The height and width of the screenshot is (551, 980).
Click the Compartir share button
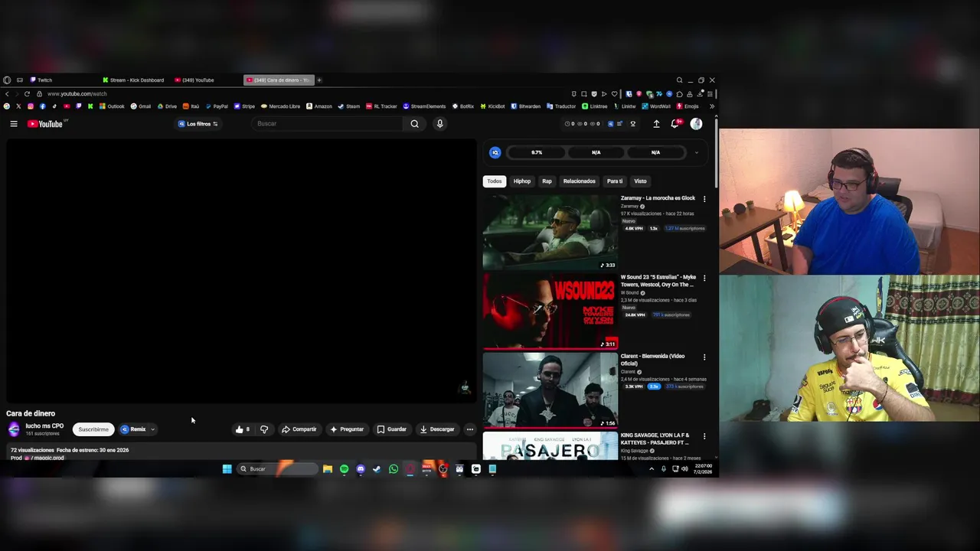click(299, 429)
